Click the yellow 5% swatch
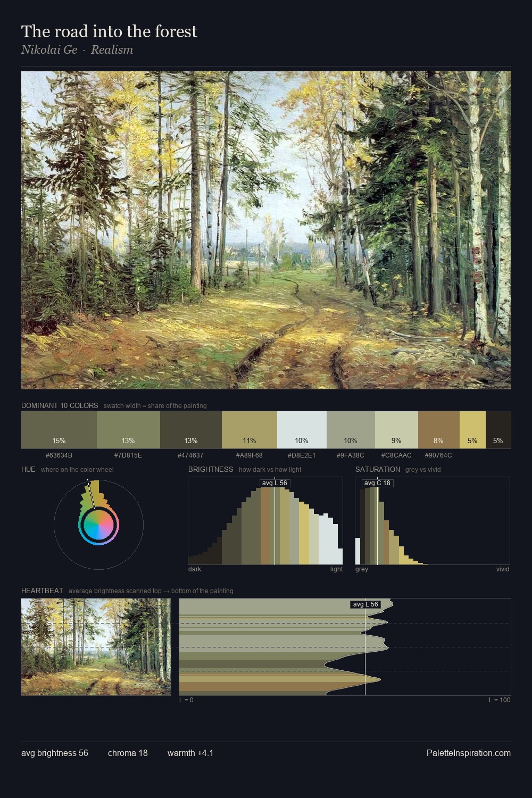532x798 pixels. tap(472, 429)
